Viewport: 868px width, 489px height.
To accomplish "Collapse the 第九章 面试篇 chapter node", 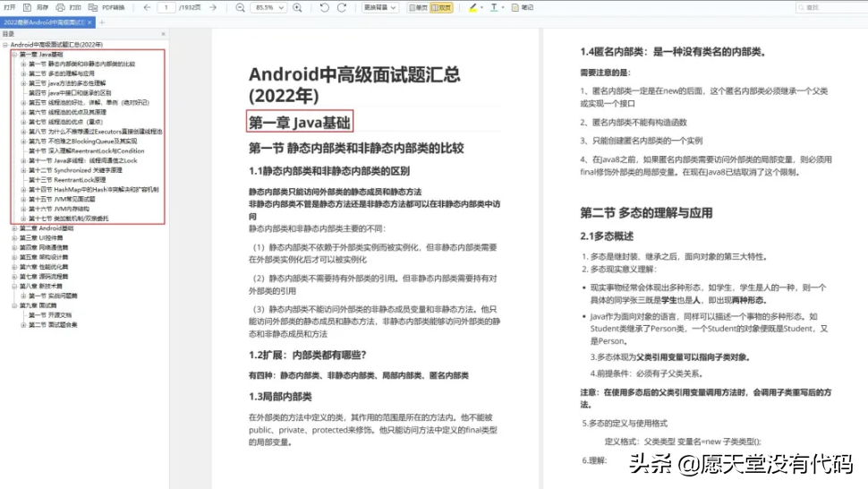I will click(14, 305).
